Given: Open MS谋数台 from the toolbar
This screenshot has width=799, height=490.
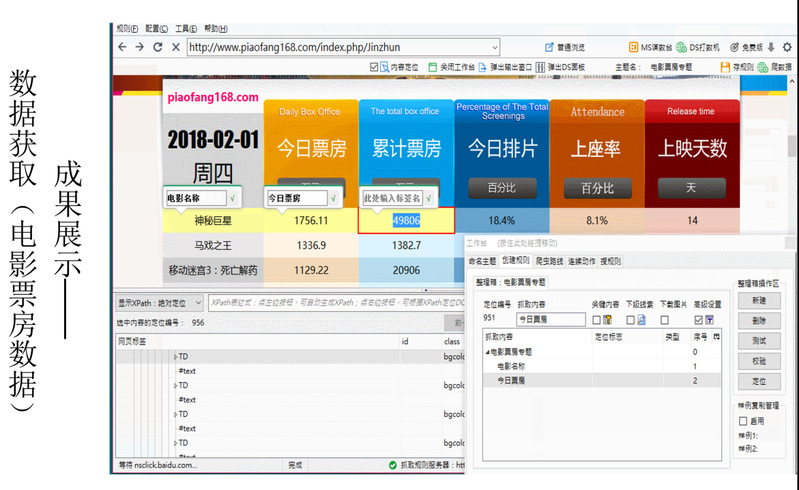Looking at the screenshot, I should point(651,47).
